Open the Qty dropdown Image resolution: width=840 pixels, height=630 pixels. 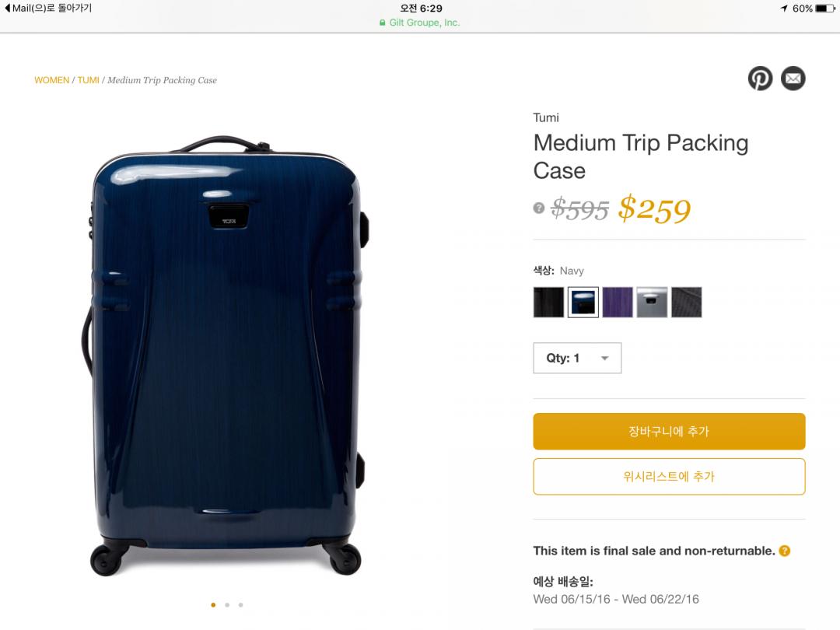point(577,358)
